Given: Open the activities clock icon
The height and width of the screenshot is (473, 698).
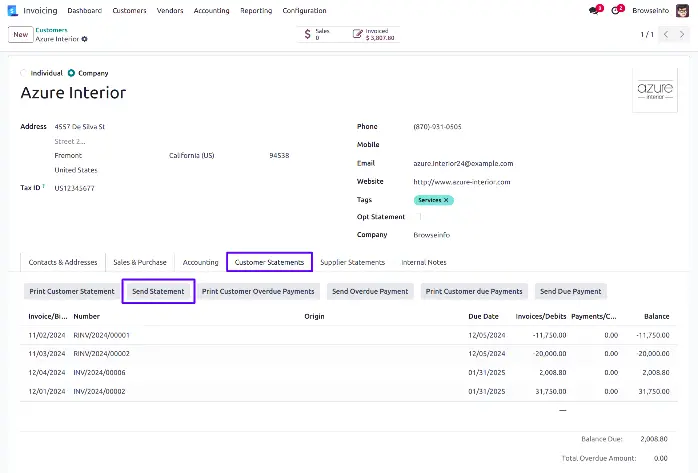Looking at the screenshot, I should click(616, 11).
